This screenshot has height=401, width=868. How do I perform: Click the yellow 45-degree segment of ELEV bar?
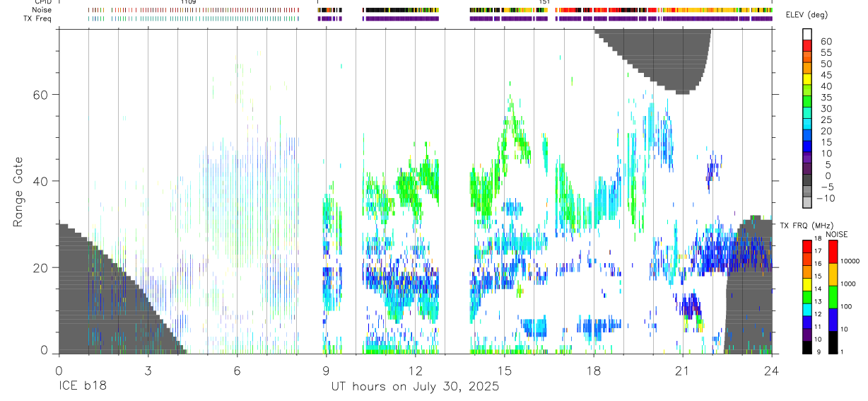(807, 79)
